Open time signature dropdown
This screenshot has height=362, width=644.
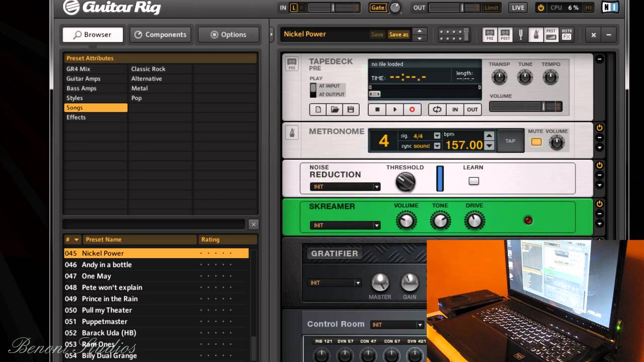(x=437, y=136)
